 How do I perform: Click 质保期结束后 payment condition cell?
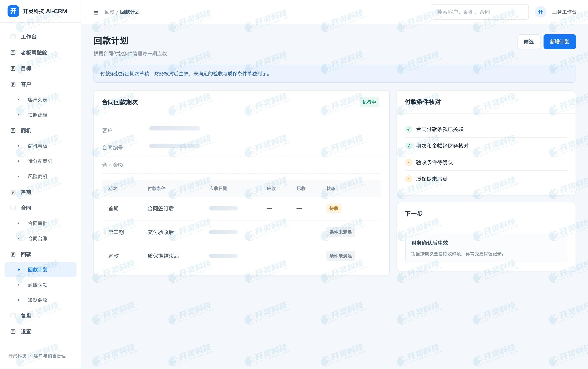click(x=163, y=256)
